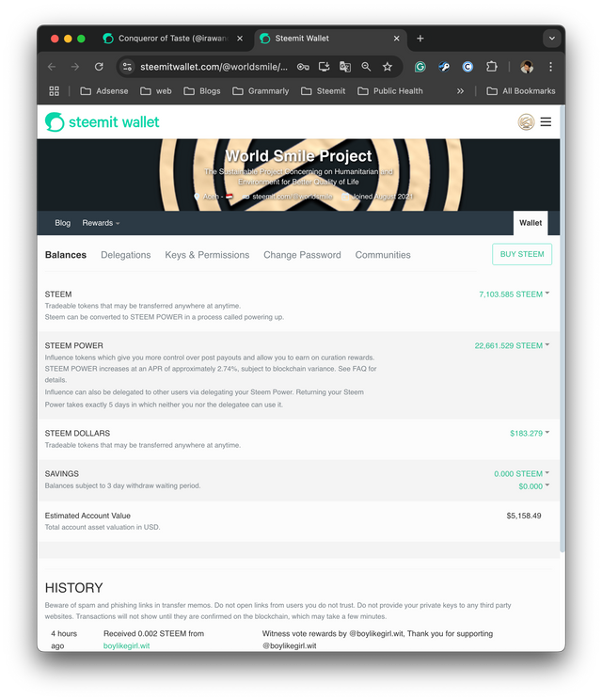Click the translate page icon

345,67
